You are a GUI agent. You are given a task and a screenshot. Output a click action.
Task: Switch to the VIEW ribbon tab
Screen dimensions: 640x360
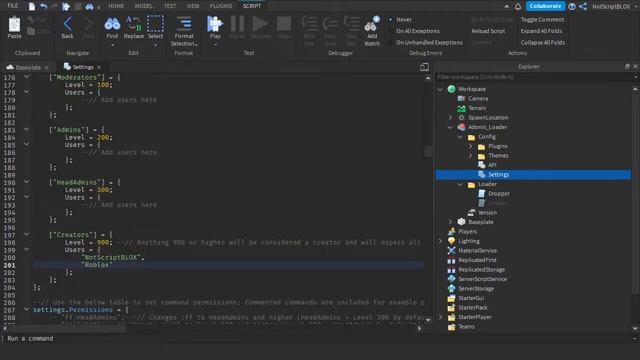[x=193, y=6]
